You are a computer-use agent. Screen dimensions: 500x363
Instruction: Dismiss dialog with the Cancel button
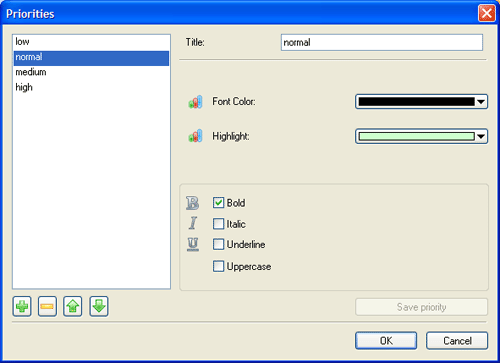[x=457, y=341]
